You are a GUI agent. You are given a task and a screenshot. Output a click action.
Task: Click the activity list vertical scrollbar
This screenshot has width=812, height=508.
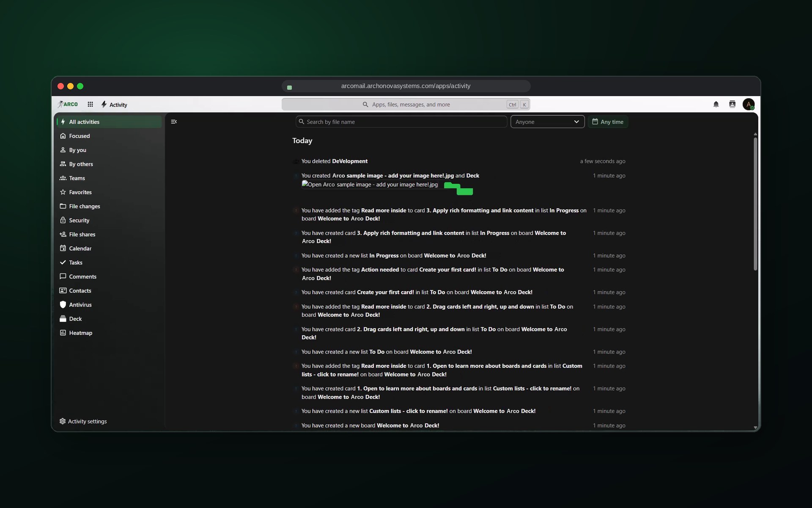(755, 203)
